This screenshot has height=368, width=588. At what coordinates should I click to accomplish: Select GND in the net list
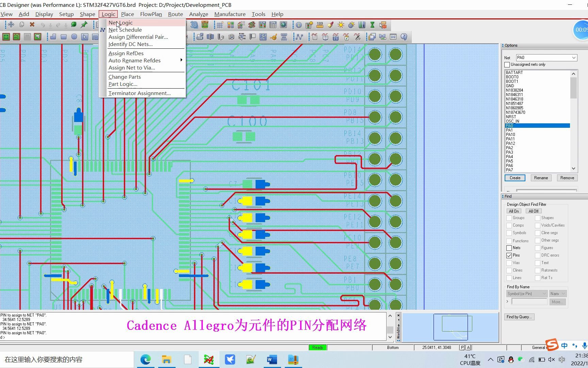[538, 86]
